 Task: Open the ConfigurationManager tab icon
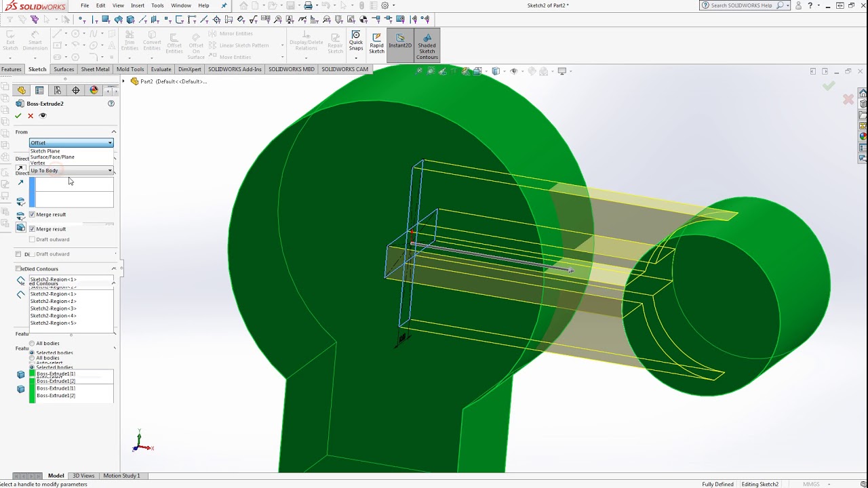click(58, 90)
